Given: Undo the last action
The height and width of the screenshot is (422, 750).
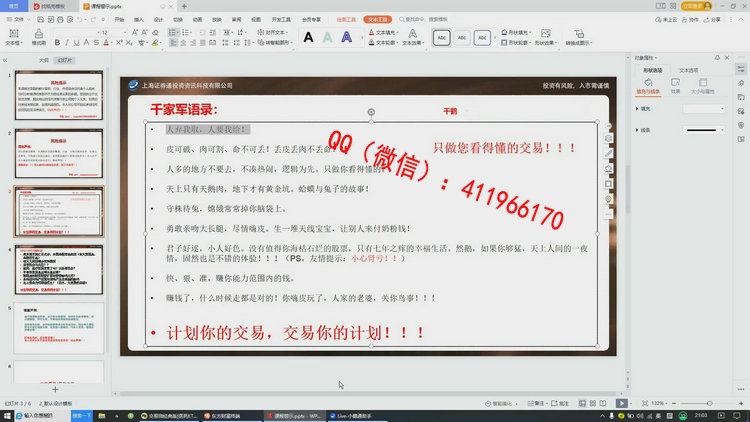Looking at the screenshot, I should pos(80,20).
